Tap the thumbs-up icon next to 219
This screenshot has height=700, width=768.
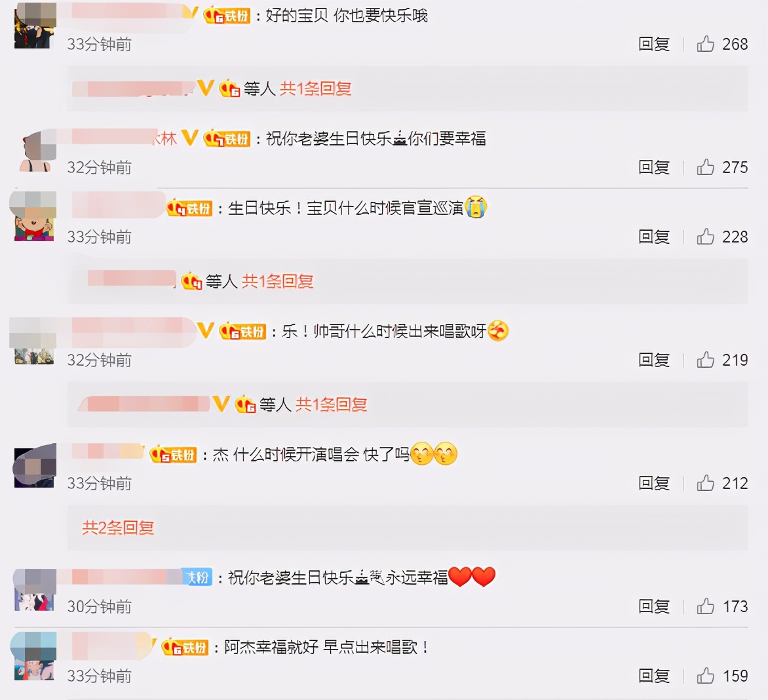tap(705, 360)
